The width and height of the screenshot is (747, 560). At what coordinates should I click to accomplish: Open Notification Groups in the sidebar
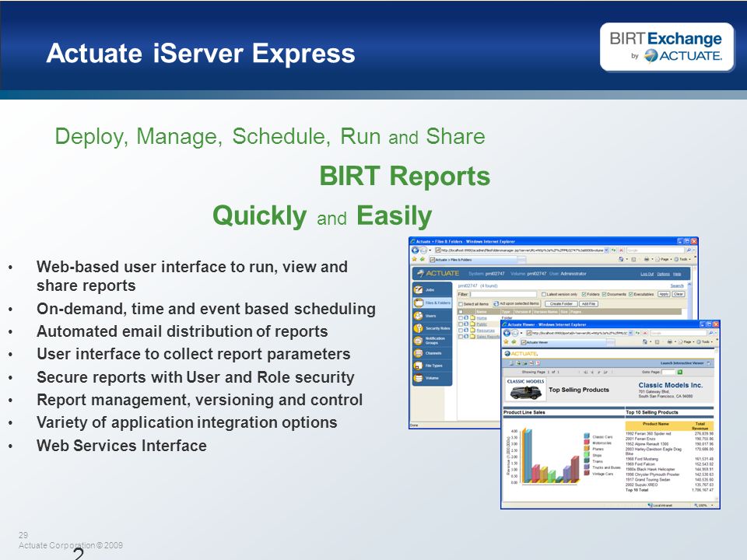coord(432,341)
